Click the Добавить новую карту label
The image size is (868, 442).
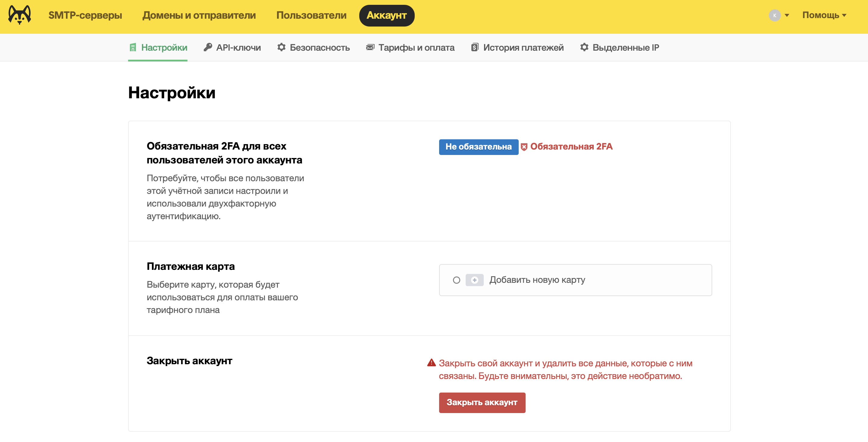(x=537, y=280)
